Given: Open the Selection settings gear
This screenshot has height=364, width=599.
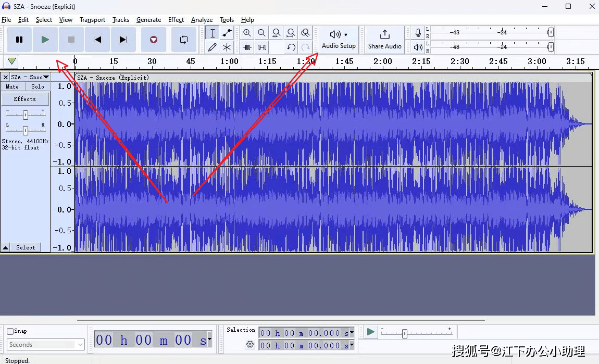Looking at the screenshot, I should pos(250,345).
